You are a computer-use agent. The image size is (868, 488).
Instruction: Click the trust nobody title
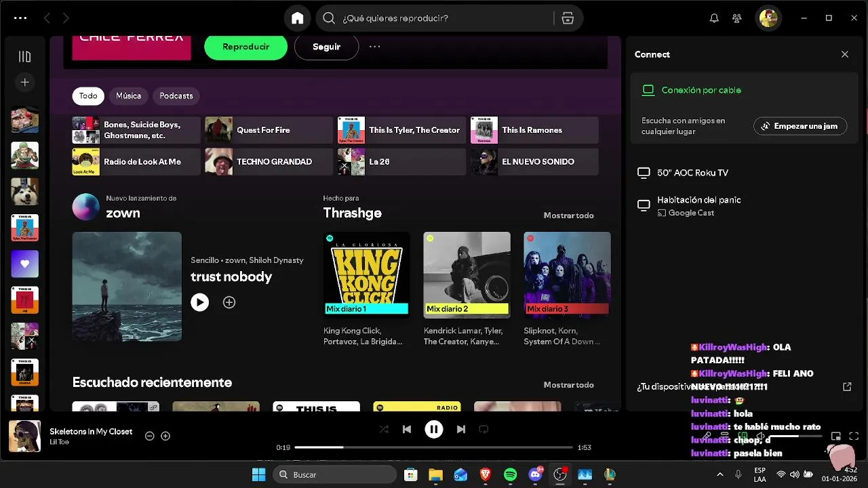point(231,277)
